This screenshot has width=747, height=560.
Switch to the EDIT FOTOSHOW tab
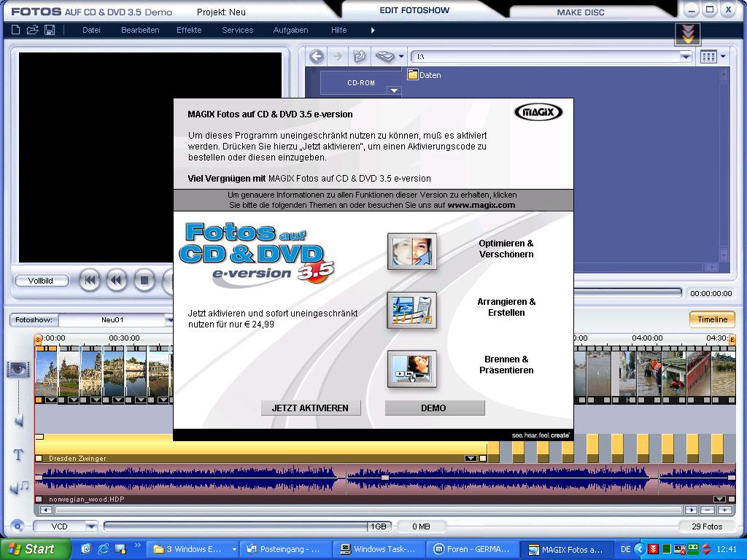[x=414, y=10]
